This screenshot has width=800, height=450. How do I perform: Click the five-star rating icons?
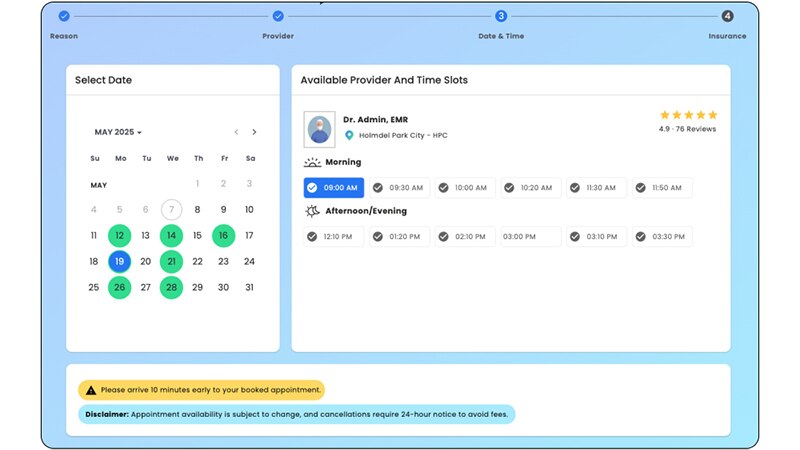click(x=687, y=115)
